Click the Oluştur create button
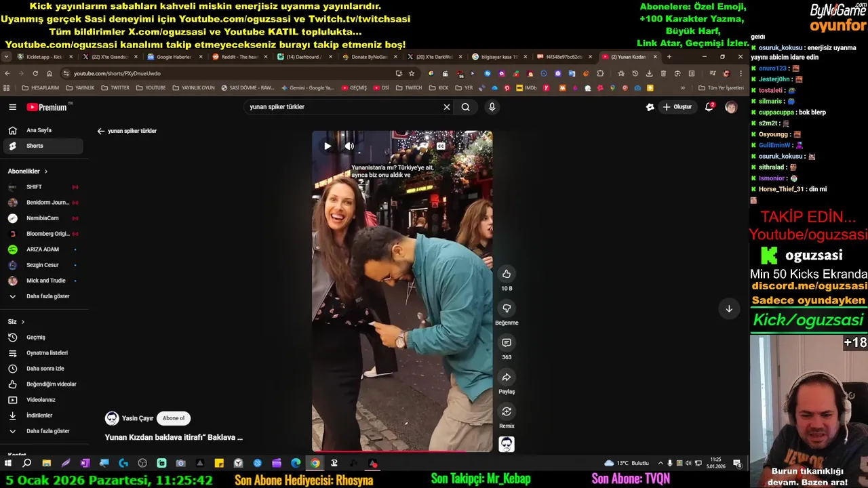868x488 pixels. 677,107
